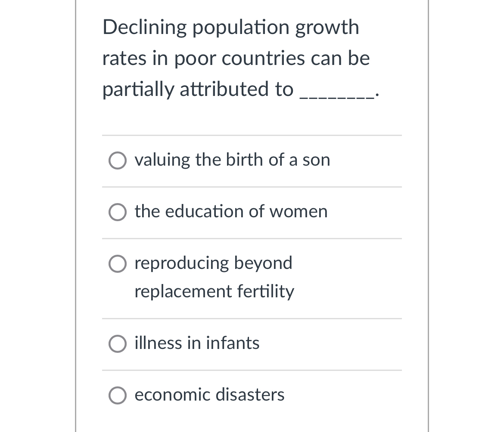The image size is (504, 432).
Task: Click the second line 'replacement fertility' of the third option
Action: coord(214,292)
